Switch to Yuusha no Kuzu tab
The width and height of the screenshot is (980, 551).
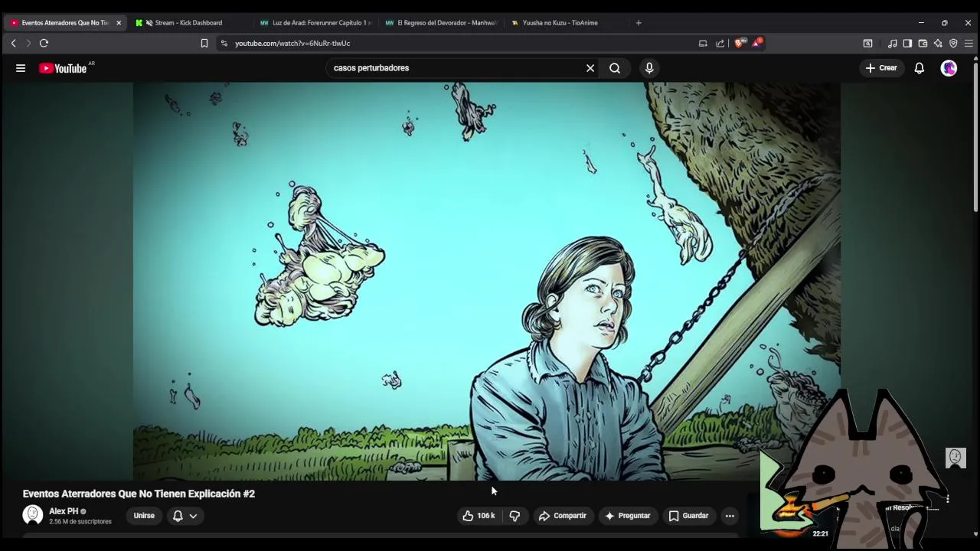click(x=565, y=23)
